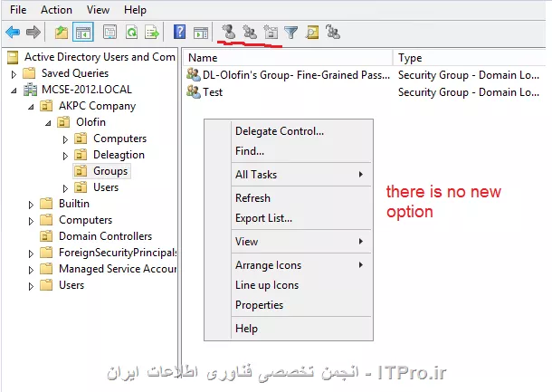Screen dimensions: 552x392
Task: Choose Find... from context menu
Action: click(302, 151)
